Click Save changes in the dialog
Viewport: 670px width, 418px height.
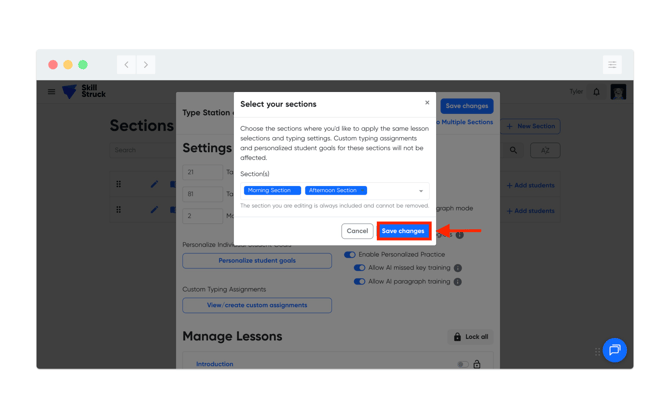pyautogui.click(x=403, y=231)
